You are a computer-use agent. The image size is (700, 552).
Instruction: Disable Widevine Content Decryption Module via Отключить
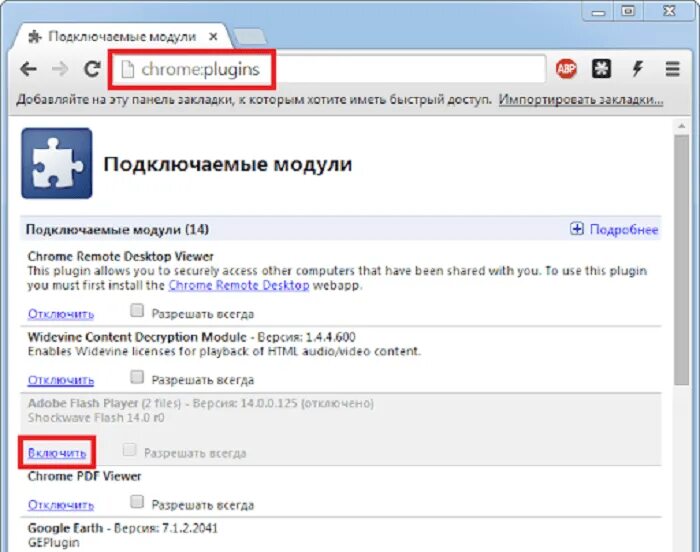pos(61,380)
